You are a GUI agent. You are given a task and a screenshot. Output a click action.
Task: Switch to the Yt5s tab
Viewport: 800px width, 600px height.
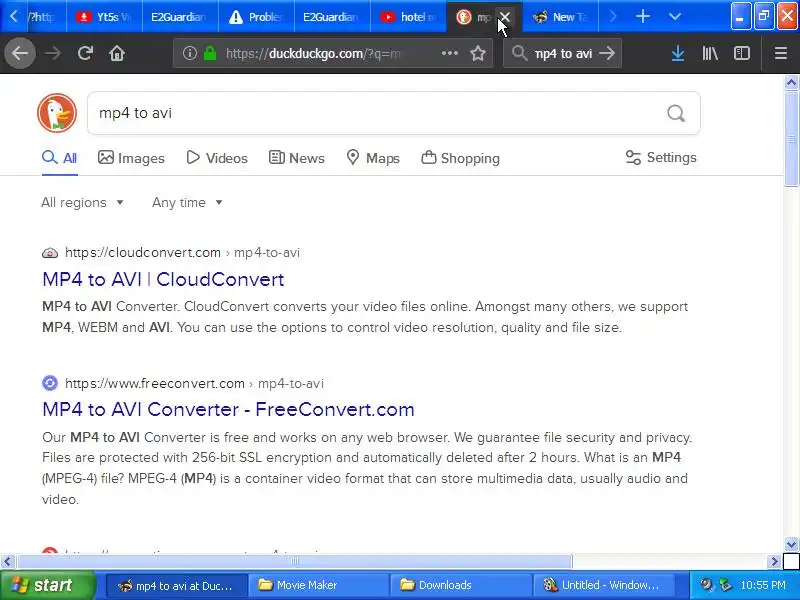(x=104, y=17)
